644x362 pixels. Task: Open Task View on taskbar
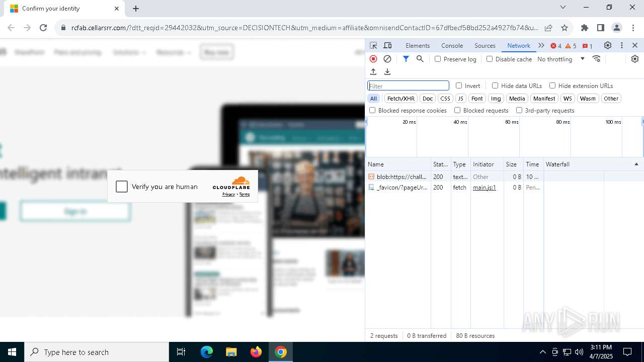point(181,352)
